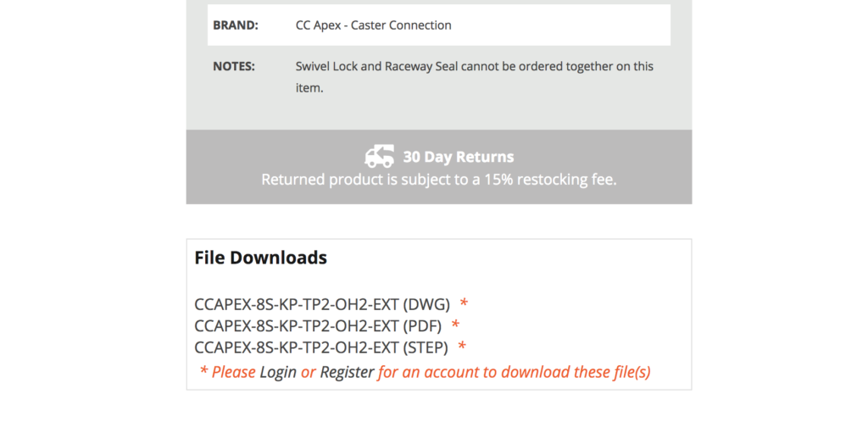Click the word Please in the login notice
The height and width of the screenshot is (427, 868).
pos(233,372)
